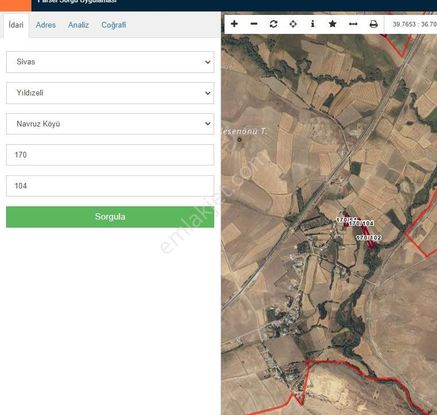Open the Navruz Köyü neighborhood dropdown
This screenshot has width=437, height=415.
[110, 124]
